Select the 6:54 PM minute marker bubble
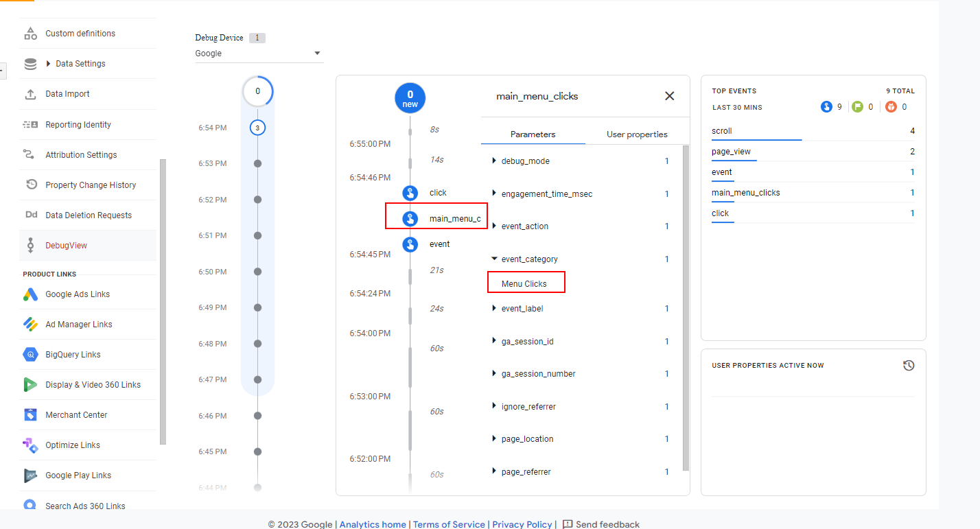 257,128
